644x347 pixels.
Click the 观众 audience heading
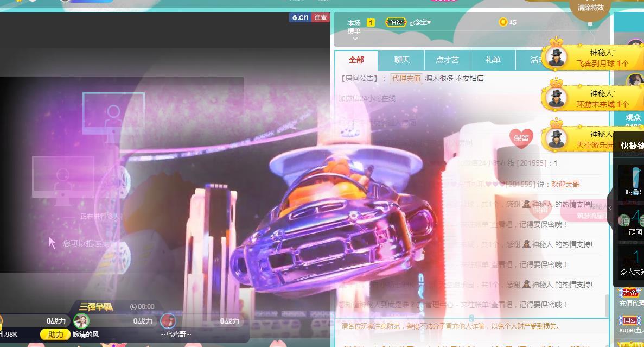click(x=633, y=118)
